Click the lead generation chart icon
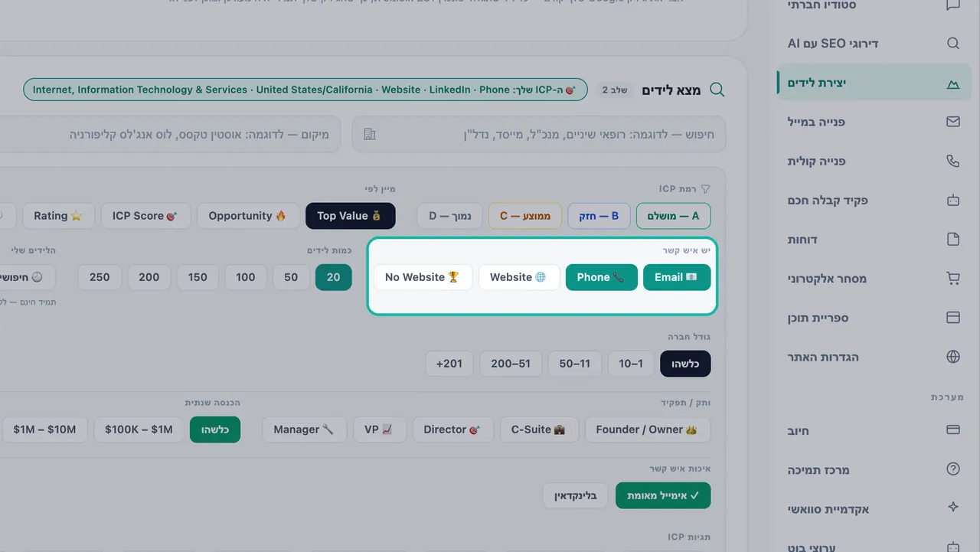980x552 pixels. [953, 83]
